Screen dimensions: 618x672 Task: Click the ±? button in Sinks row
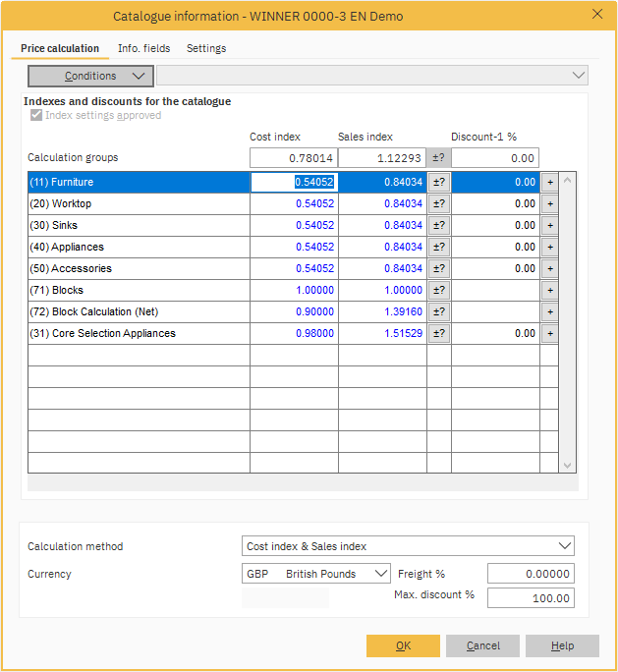439,225
